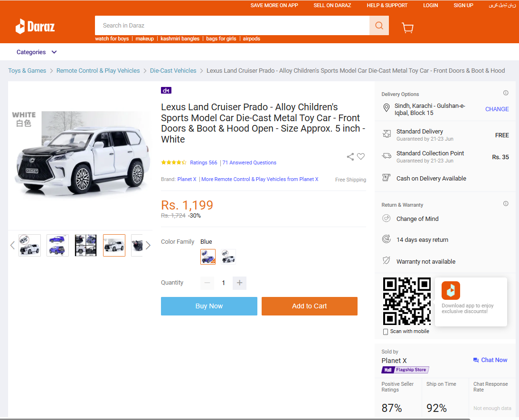Open the Planet X brand link
The width and height of the screenshot is (519, 420).
click(x=187, y=179)
